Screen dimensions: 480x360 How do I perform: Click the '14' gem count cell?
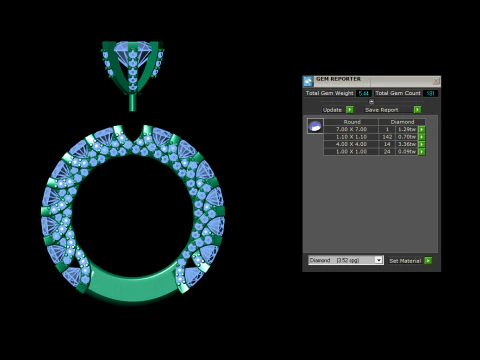click(387, 144)
